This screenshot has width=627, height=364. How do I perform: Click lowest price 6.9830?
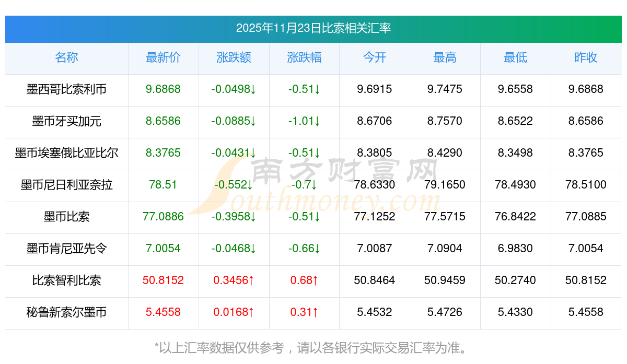coord(516,249)
